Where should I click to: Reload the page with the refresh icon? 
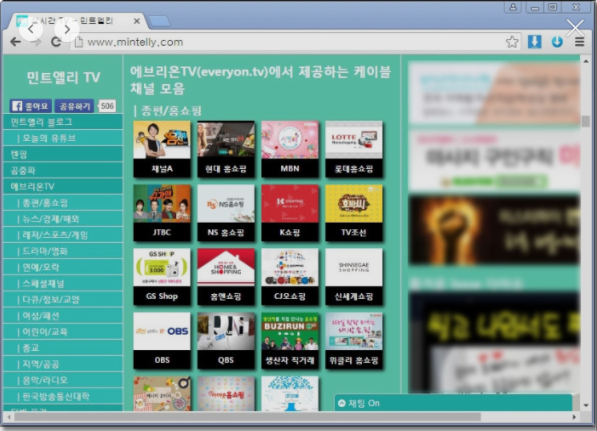(56, 42)
